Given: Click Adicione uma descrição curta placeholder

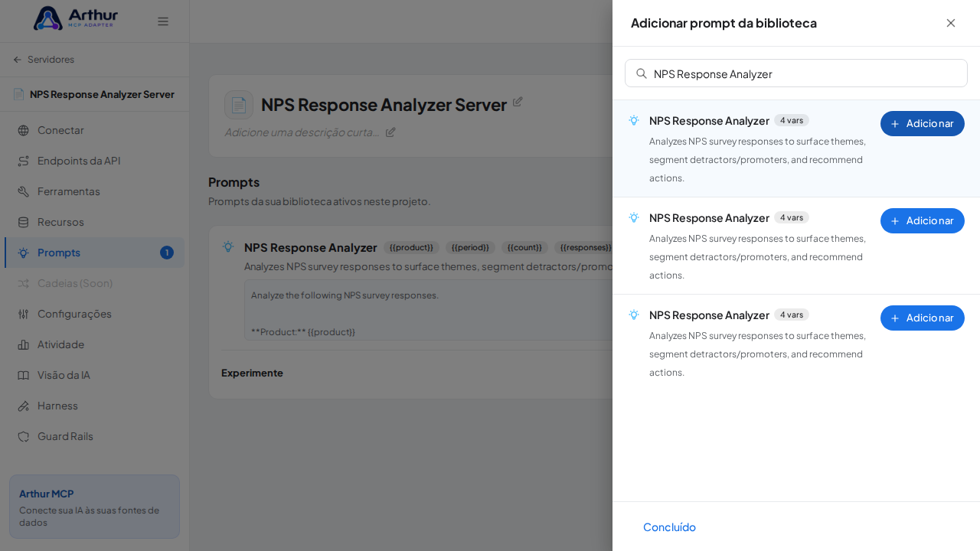Looking at the screenshot, I should 302,132.
